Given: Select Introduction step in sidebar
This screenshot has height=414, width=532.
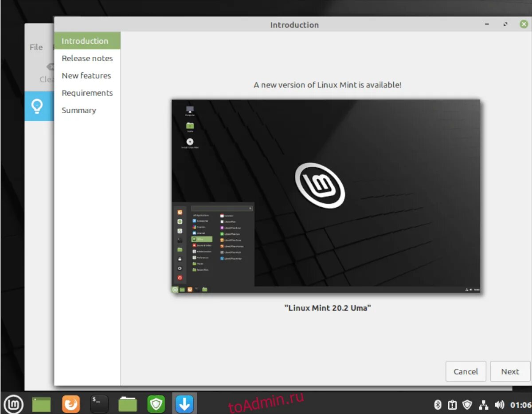Looking at the screenshot, I should click(87, 41).
